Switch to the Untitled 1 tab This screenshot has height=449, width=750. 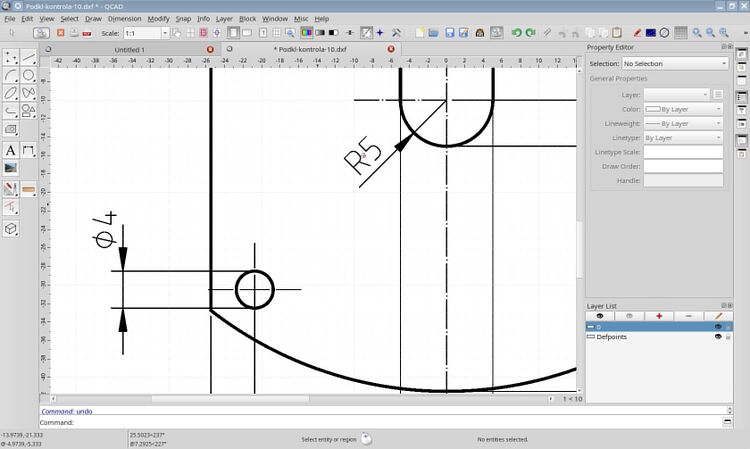(130, 48)
